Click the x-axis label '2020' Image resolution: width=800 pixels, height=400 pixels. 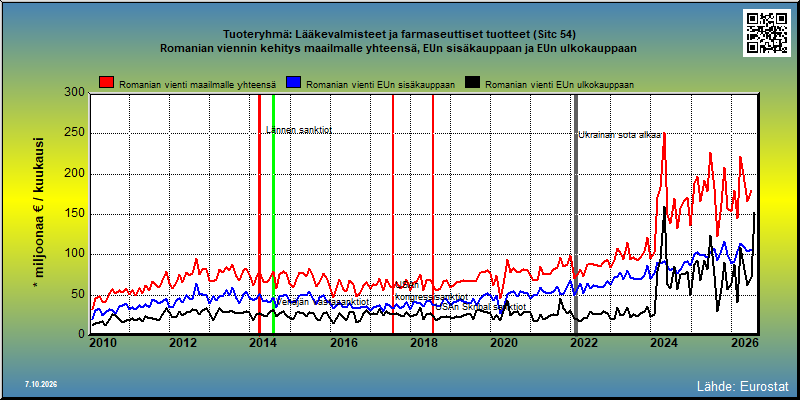pos(505,343)
